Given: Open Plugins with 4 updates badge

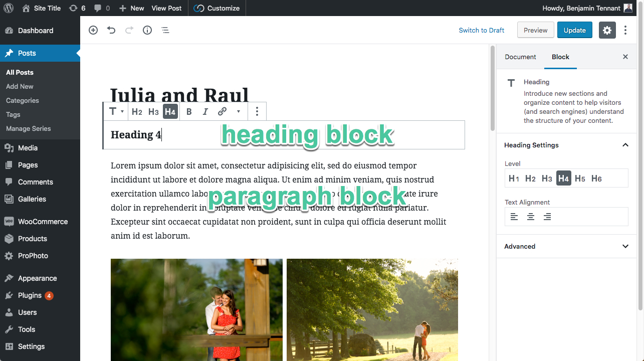Looking at the screenshot, I should (x=40, y=295).
